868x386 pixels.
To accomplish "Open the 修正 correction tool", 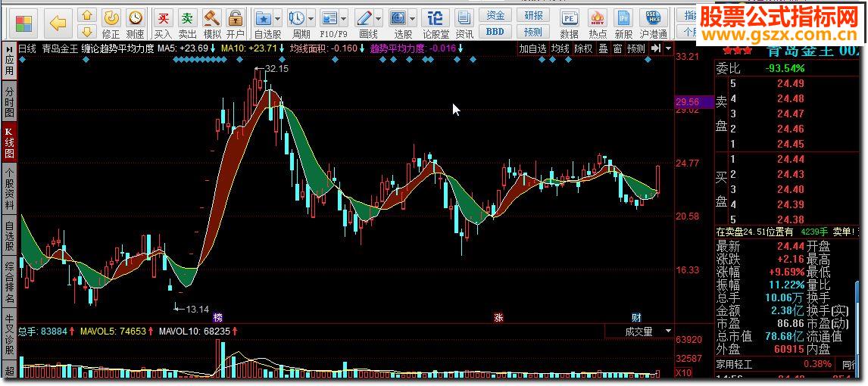I will click(111, 24).
